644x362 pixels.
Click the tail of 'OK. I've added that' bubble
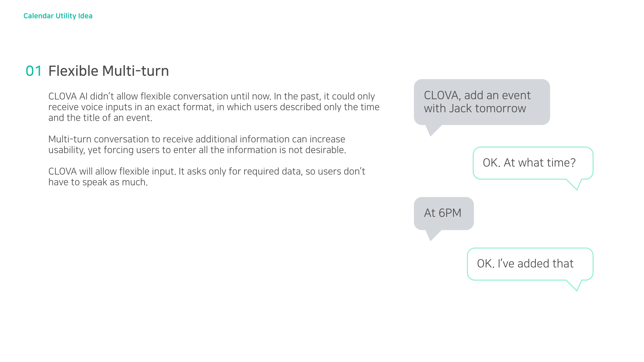point(575,285)
